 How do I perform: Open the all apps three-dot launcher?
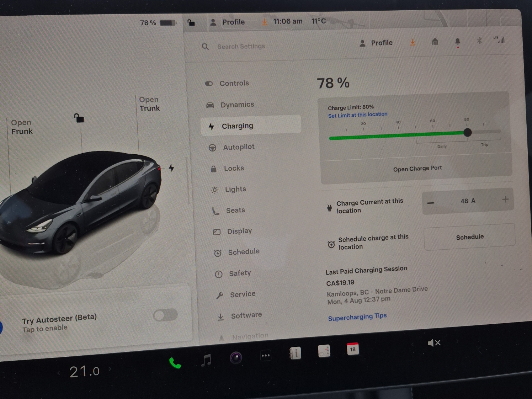265,355
